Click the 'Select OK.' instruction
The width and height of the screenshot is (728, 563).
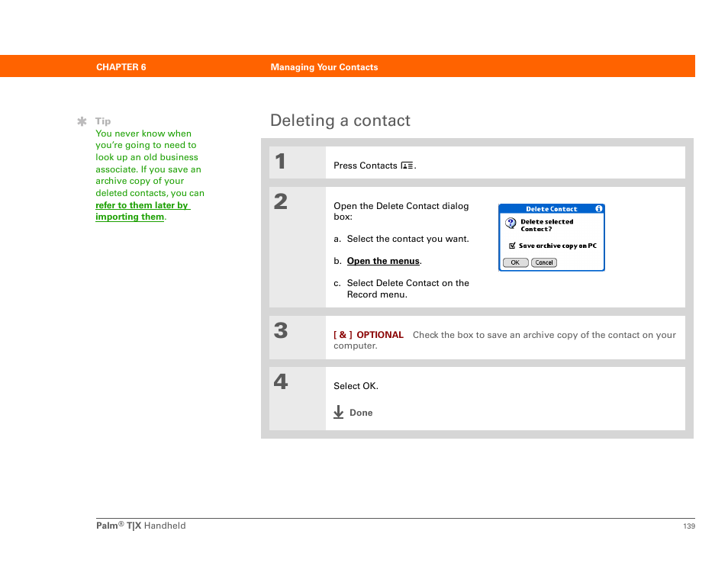coord(356,386)
